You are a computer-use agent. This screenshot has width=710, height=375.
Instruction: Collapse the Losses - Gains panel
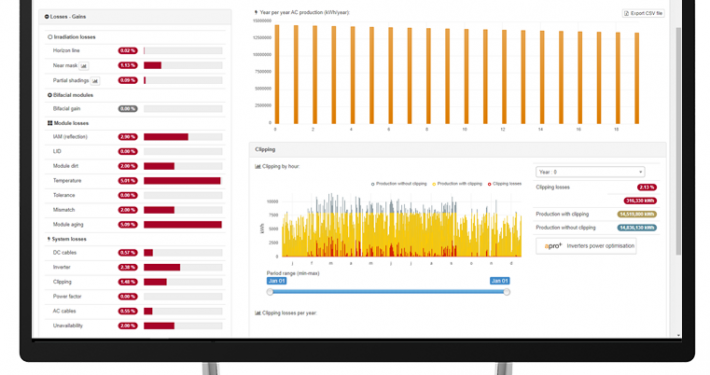click(135, 17)
